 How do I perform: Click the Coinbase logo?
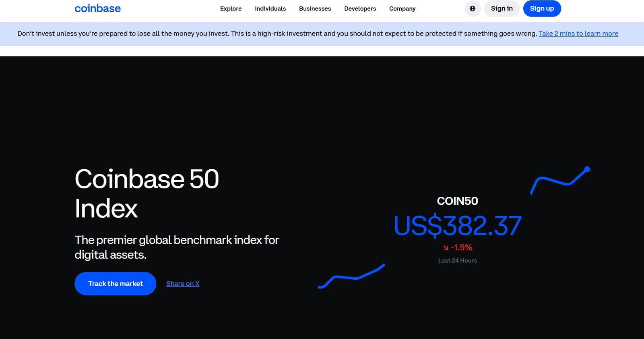point(97,8)
